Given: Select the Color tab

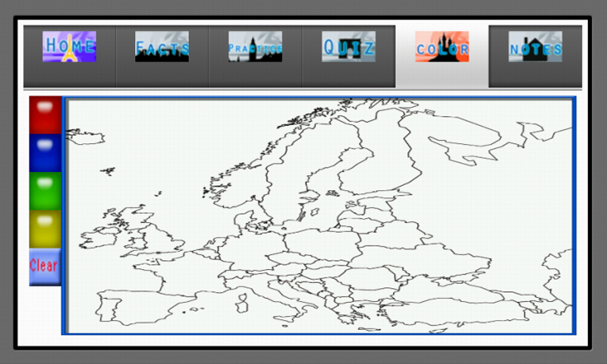Looking at the screenshot, I should 442,47.
